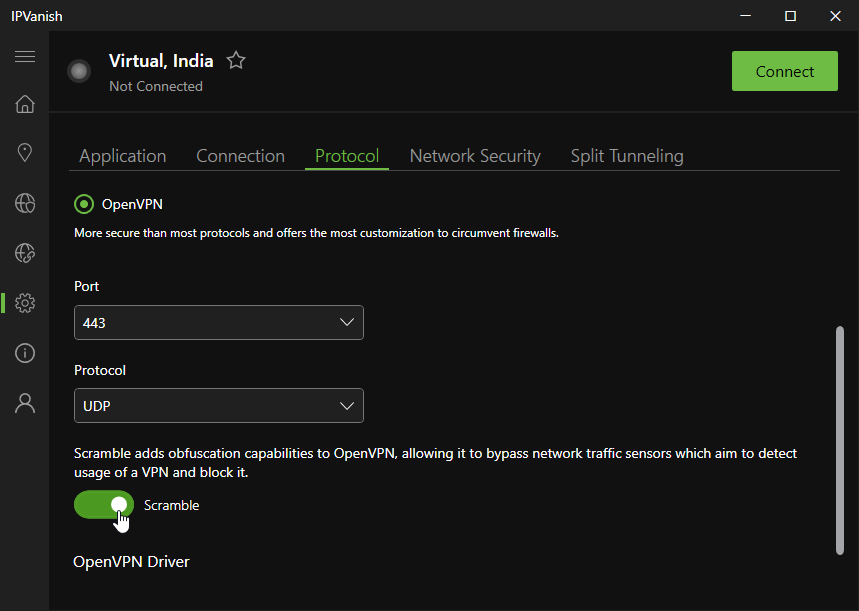Open the Locations pin icon

click(x=25, y=152)
